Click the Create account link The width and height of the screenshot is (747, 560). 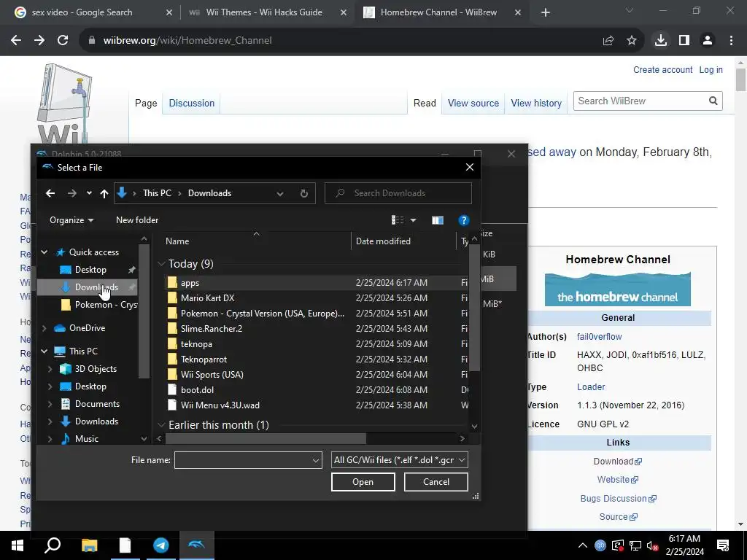coord(662,70)
